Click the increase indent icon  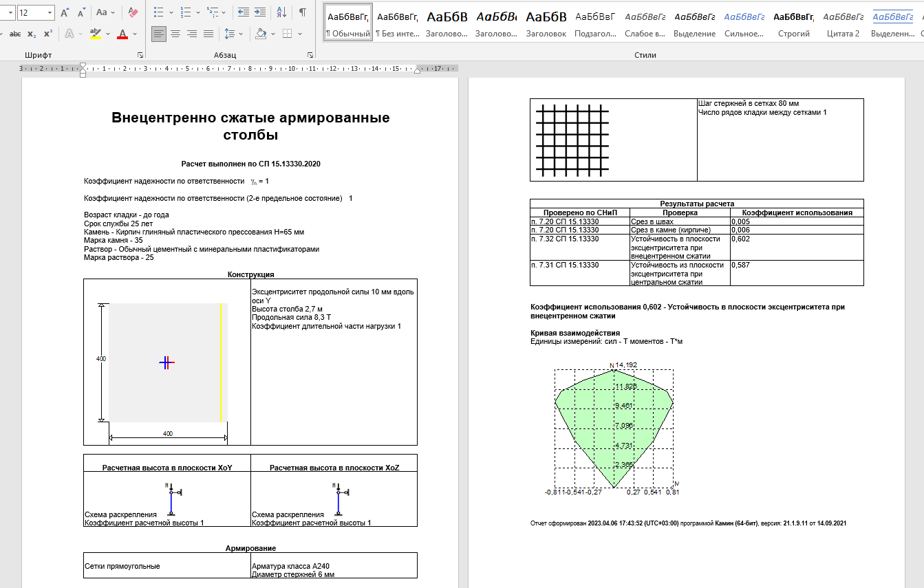click(259, 12)
